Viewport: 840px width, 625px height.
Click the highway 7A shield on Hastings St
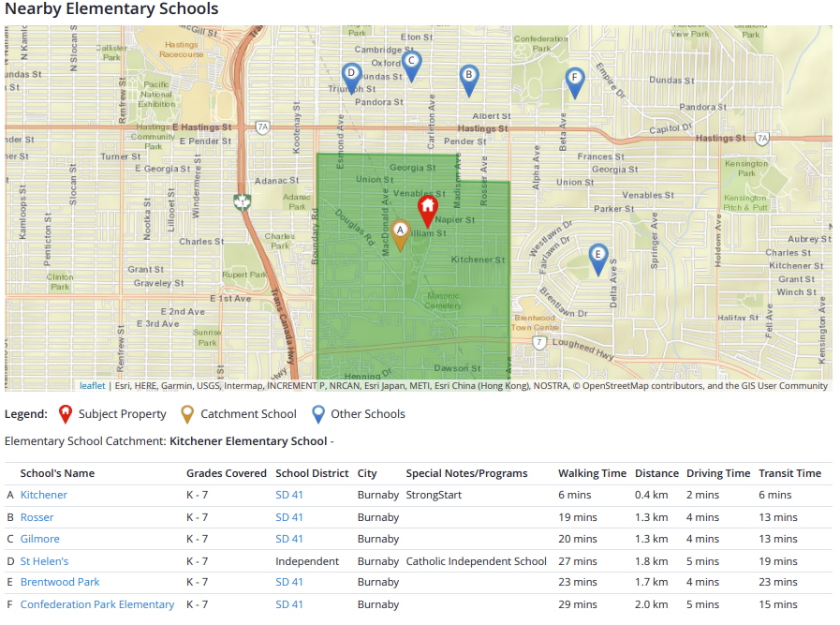[263, 126]
